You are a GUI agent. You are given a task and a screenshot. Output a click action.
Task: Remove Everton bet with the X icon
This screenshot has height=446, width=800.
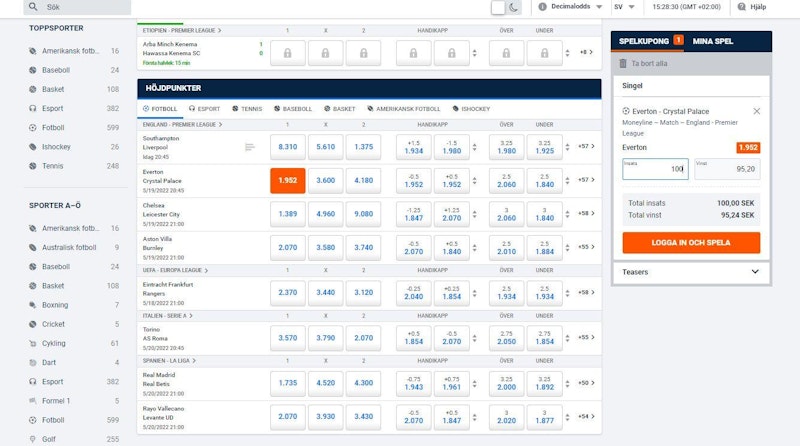pyautogui.click(x=756, y=111)
